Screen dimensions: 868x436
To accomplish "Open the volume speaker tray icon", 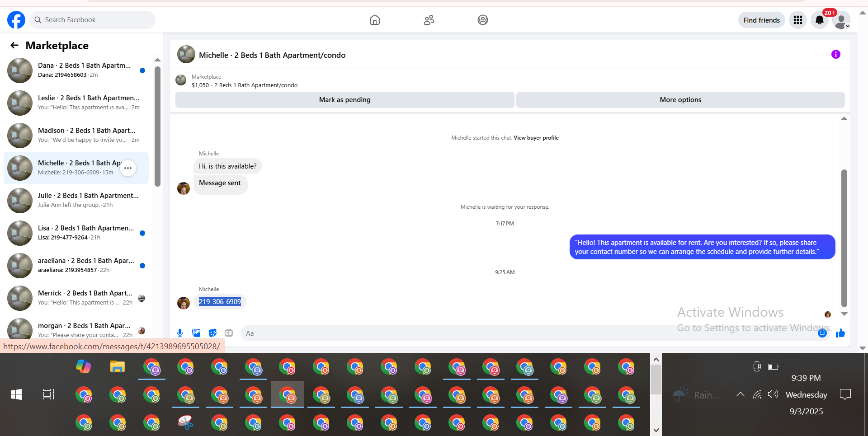I will point(773,394).
